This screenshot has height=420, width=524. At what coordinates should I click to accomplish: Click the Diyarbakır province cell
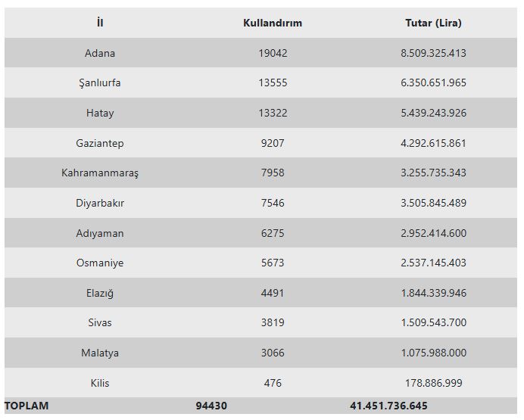100,203
